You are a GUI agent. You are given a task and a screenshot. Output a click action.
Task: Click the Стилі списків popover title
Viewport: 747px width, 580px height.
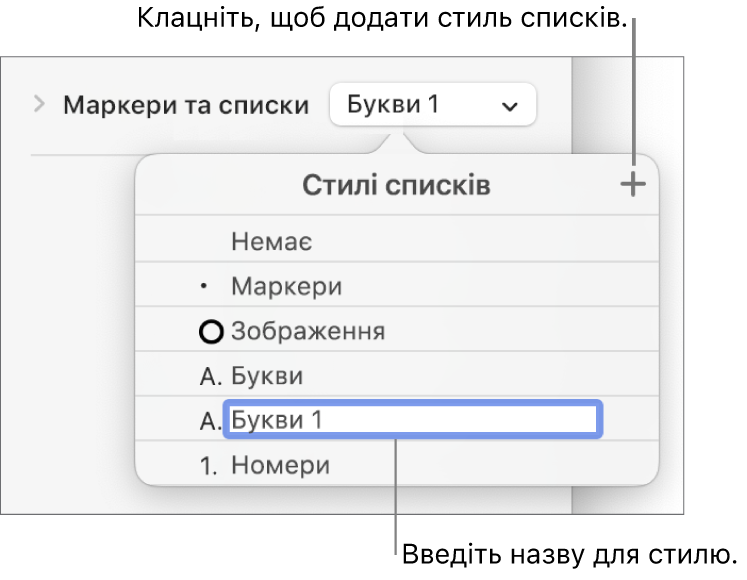(396, 185)
